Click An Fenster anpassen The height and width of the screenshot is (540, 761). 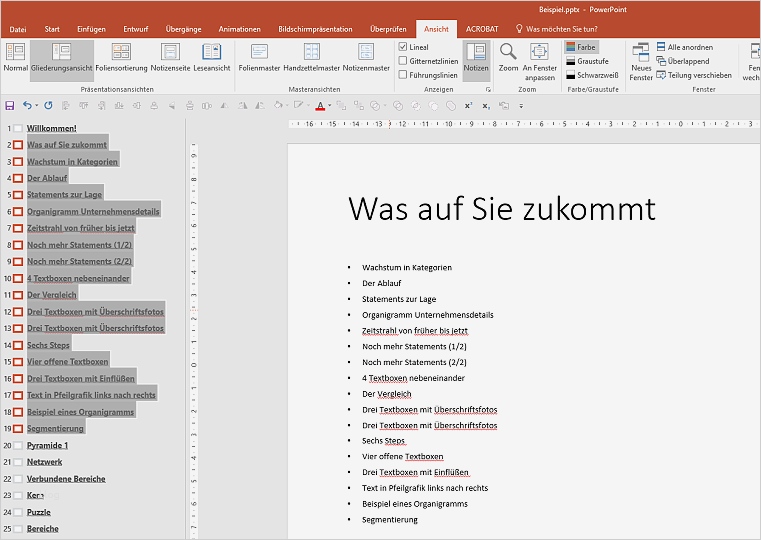[x=539, y=59]
